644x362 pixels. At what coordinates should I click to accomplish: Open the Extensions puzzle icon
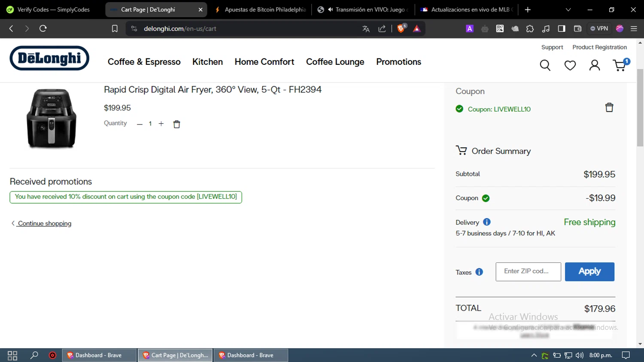[x=530, y=29]
